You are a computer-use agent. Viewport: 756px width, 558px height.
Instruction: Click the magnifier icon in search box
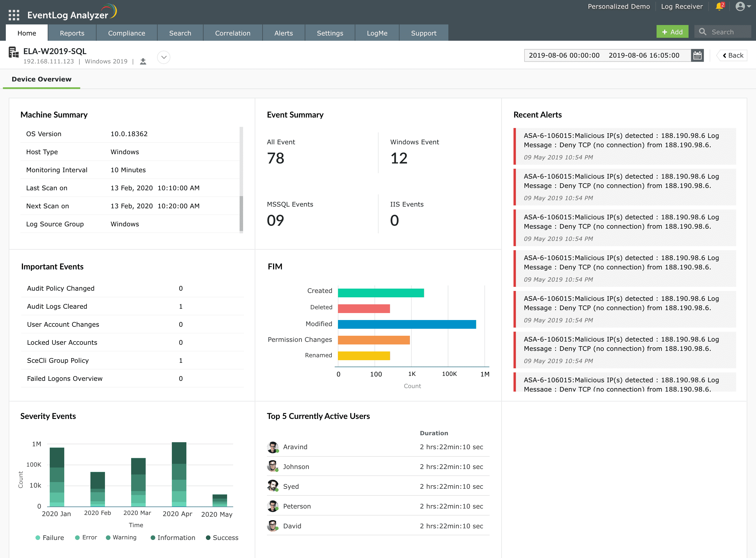[703, 32]
